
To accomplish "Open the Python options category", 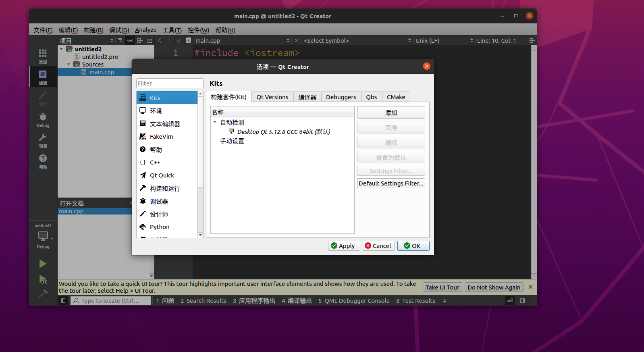I will [167, 227].
